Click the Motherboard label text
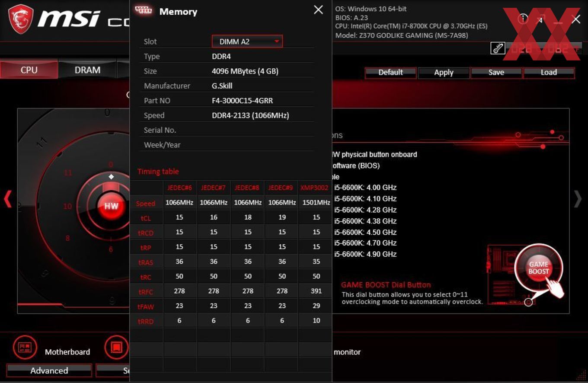Viewport: 588px width, 383px height. coord(67,352)
